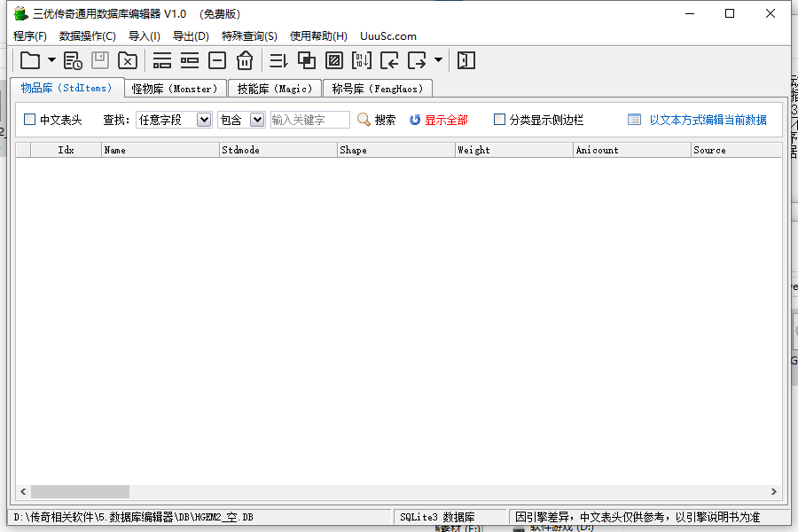The height and width of the screenshot is (532, 798).
Task: Toggle the 分类显示侧边栏 checkbox
Action: [x=500, y=120]
